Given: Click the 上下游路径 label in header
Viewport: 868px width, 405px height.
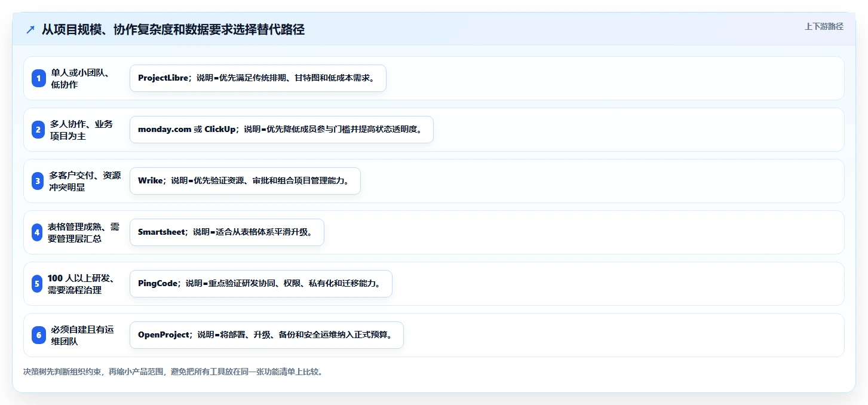Looking at the screenshot, I should click(824, 26).
